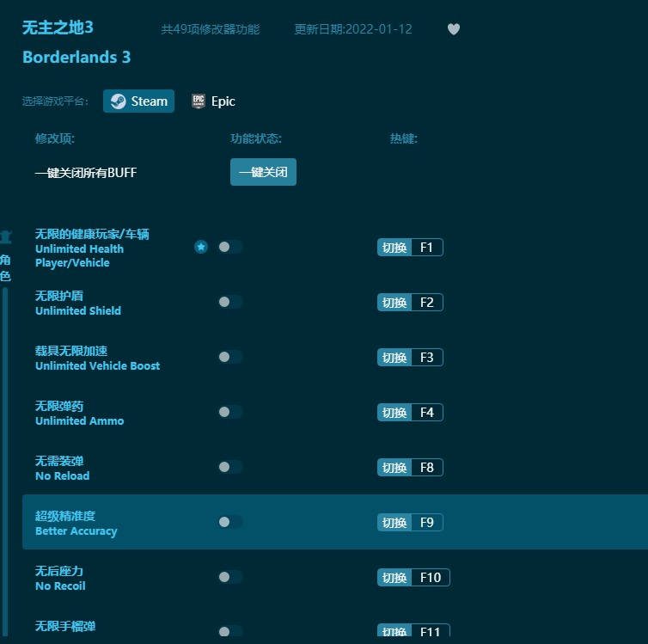Enable the No Reload switch
648x644 pixels.
point(230,467)
